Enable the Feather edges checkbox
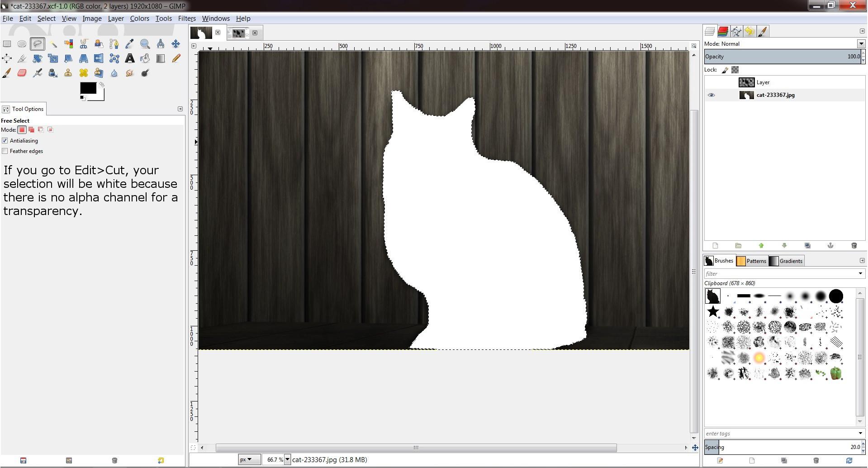The image size is (868, 468). coord(5,151)
